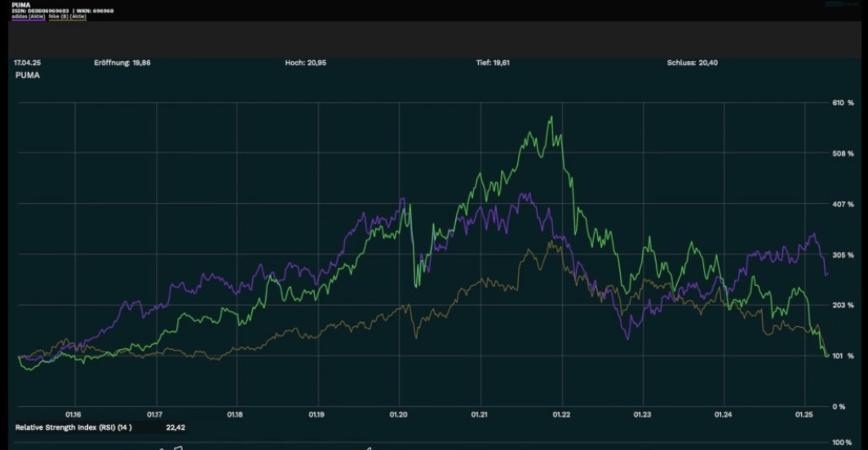Click the Tief 19,61 value
The width and height of the screenshot is (868, 450).
(493, 63)
